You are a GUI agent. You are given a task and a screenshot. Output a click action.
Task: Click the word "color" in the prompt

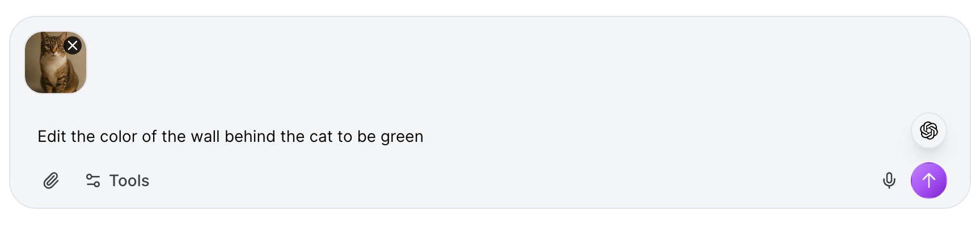(x=119, y=137)
